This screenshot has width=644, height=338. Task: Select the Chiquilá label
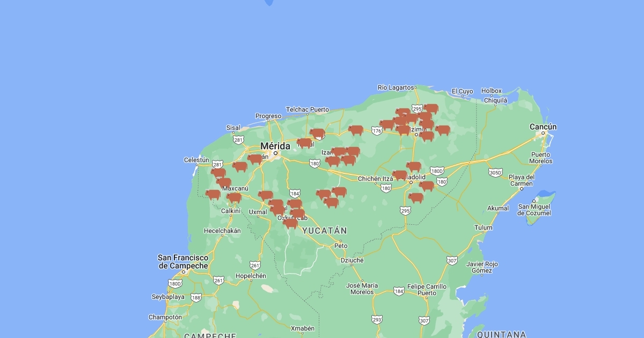(x=496, y=100)
